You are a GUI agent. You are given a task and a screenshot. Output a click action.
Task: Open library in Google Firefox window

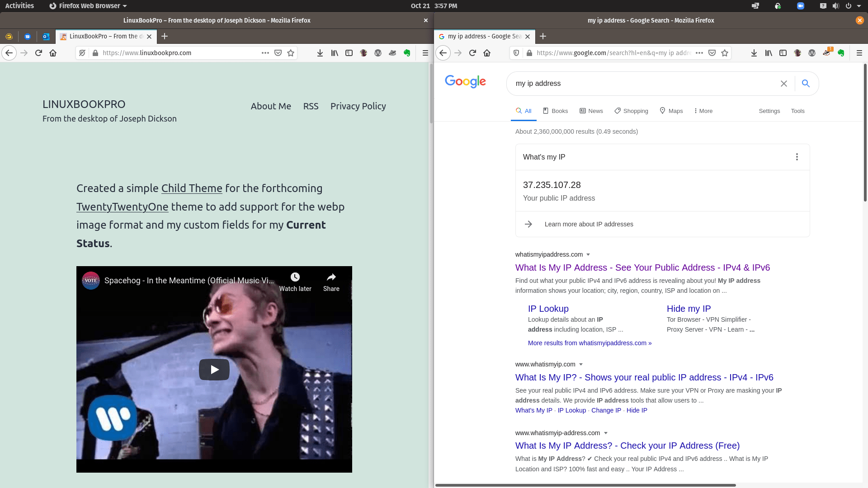[x=769, y=53]
